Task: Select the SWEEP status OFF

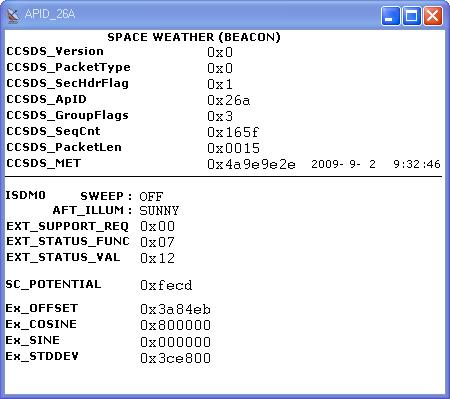Action: (x=151, y=197)
